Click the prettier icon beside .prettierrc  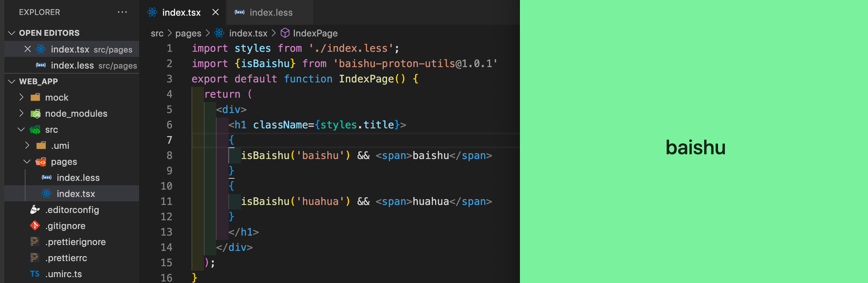click(35, 257)
